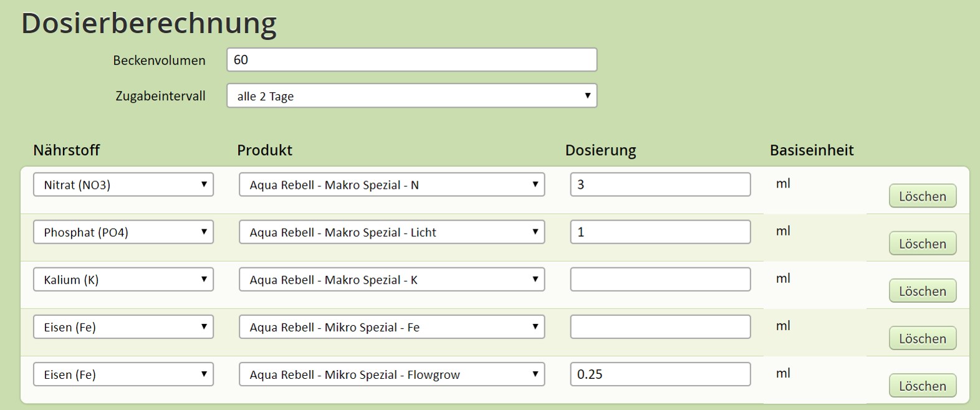Expand the Makro Spezial - Licht product dropdown
The image size is (980, 410).
click(x=392, y=232)
